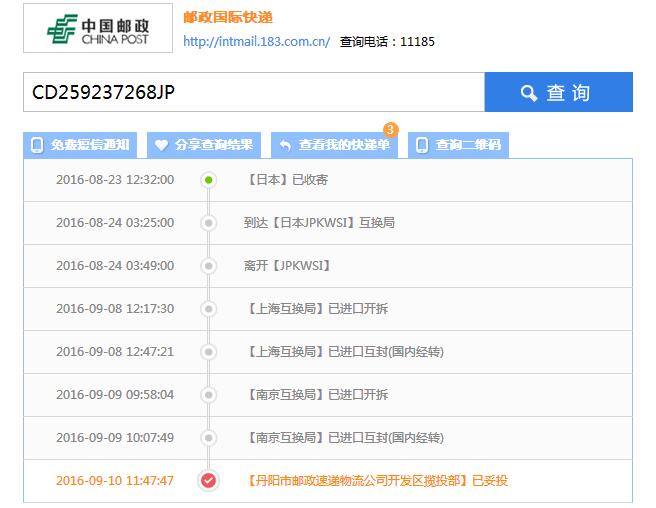The image size is (656, 508).
Task: Click timeline marker for 上海互换局 已进口开拆
Action: [x=208, y=309]
